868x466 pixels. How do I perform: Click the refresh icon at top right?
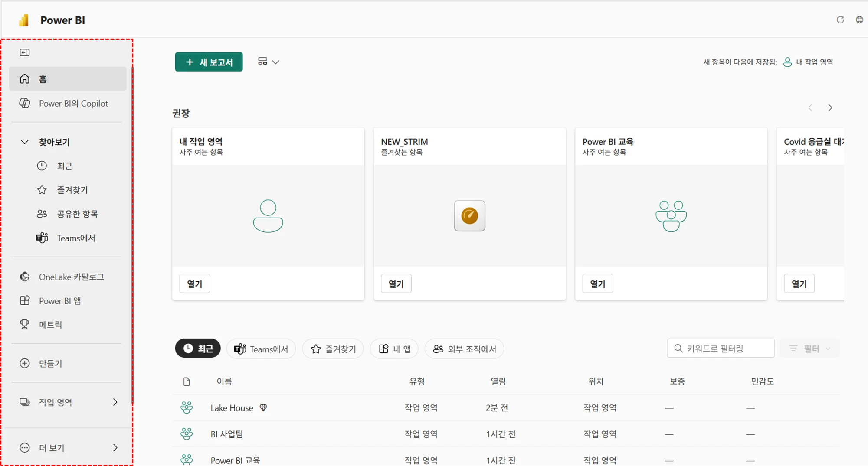[840, 20]
